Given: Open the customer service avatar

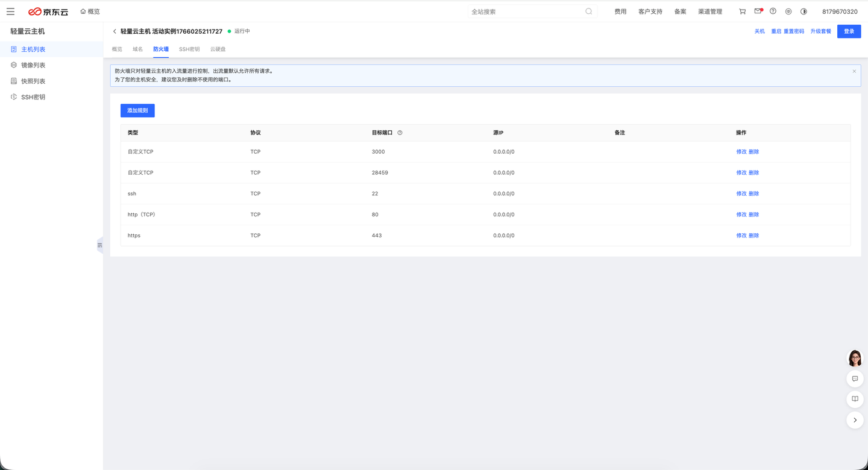Looking at the screenshot, I should (x=855, y=358).
